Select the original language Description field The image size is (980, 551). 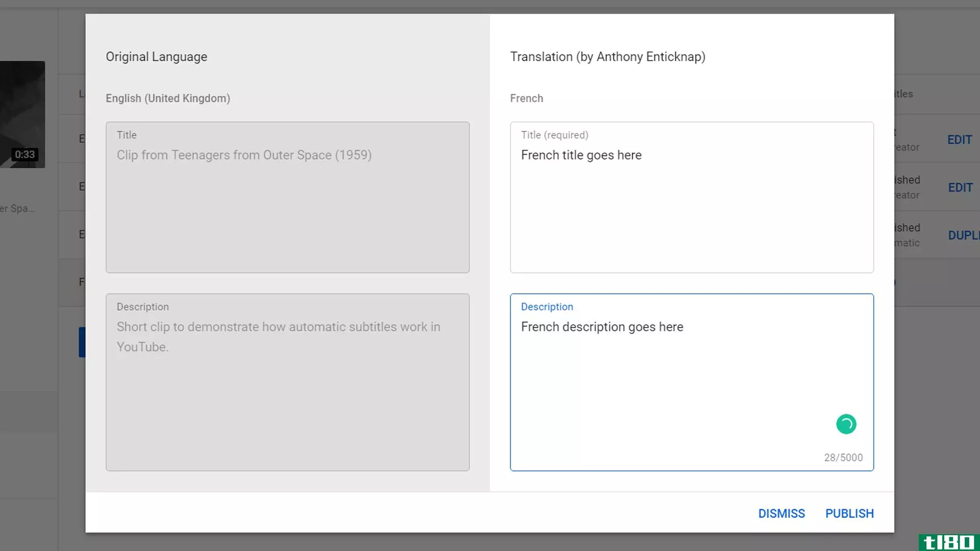point(287,382)
